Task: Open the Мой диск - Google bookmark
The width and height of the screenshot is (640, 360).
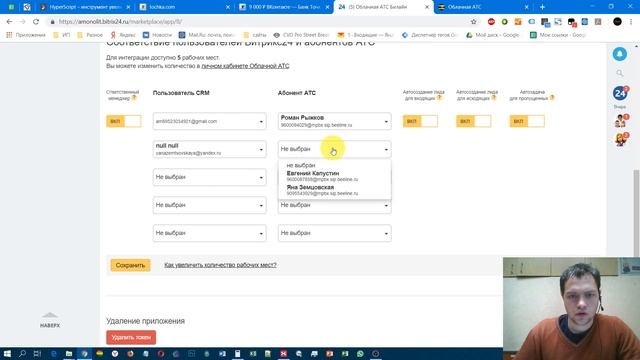Action: pyautogui.click(x=493, y=35)
